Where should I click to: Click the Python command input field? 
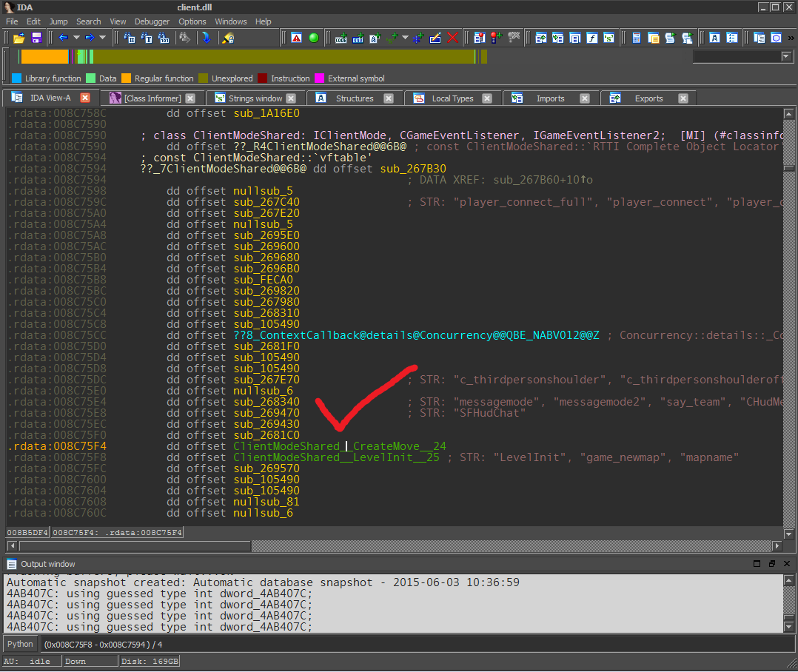(417, 645)
